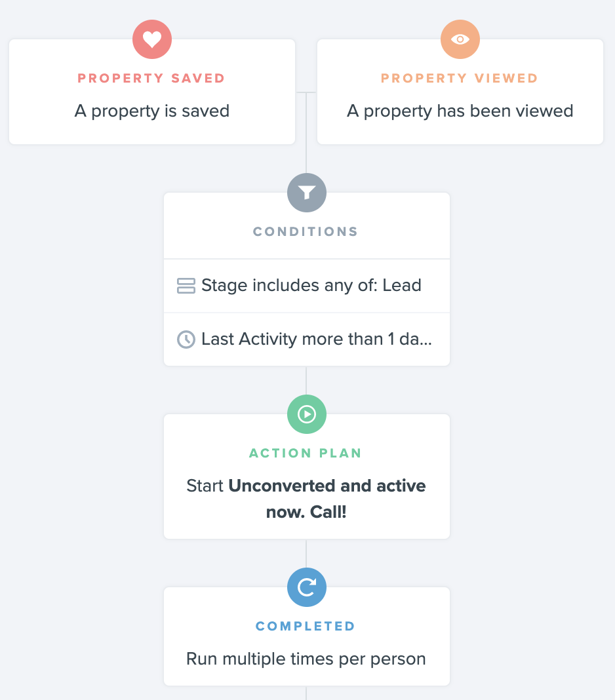Screen dimensions: 615x700
Task: Expand truncated 'Last Activity more than 1 da...' row
Action: (307, 340)
